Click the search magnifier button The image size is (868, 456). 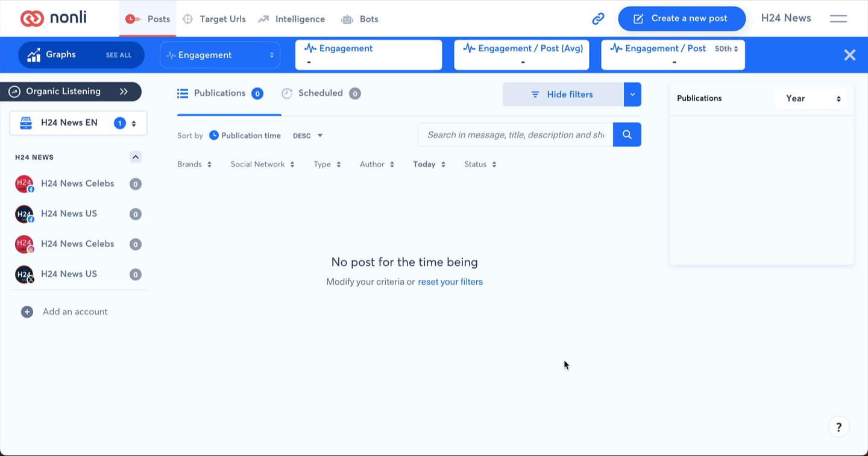pos(627,135)
